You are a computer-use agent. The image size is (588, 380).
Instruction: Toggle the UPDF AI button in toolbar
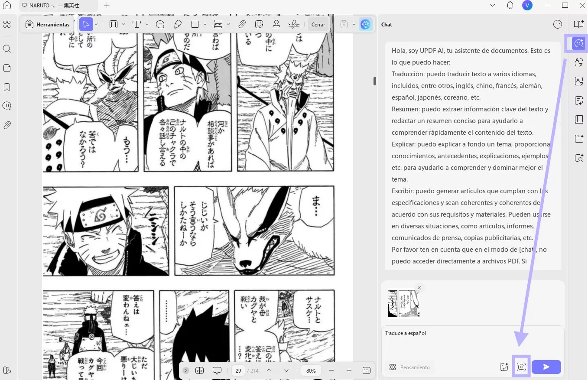pos(366,24)
